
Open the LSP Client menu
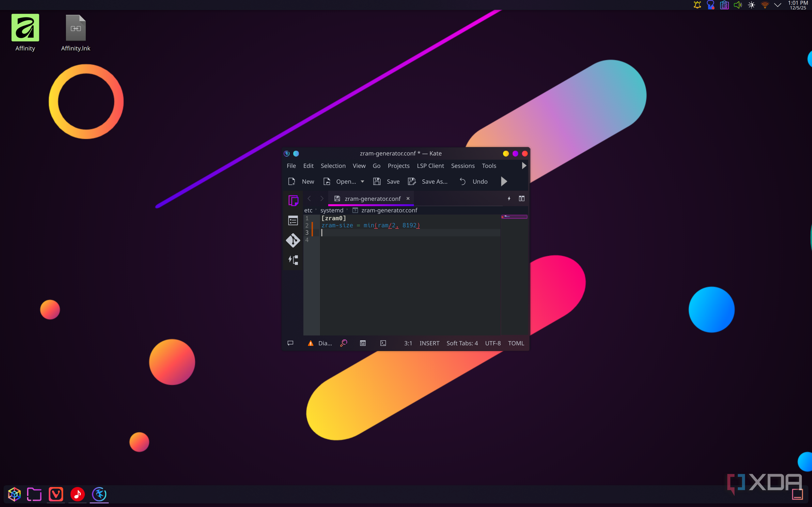coord(430,166)
